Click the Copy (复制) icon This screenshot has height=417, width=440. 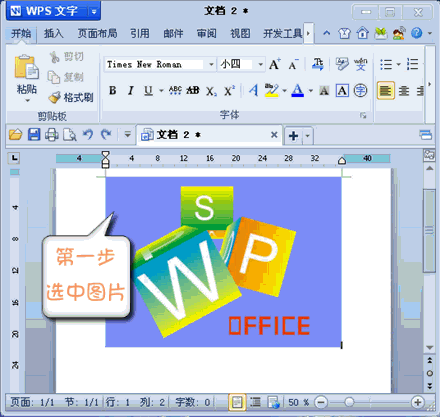(54, 77)
